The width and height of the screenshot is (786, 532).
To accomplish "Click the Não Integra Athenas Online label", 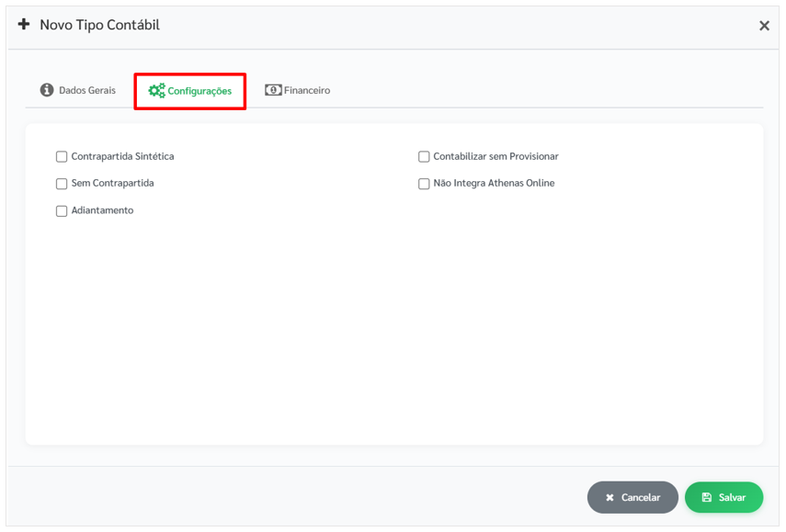I will click(494, 183).
